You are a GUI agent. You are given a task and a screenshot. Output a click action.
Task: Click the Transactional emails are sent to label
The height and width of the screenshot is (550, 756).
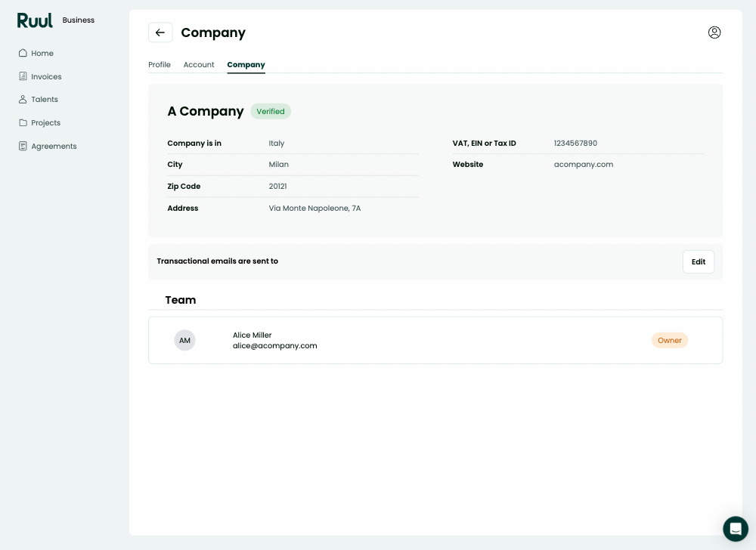[x=218, y=261]
